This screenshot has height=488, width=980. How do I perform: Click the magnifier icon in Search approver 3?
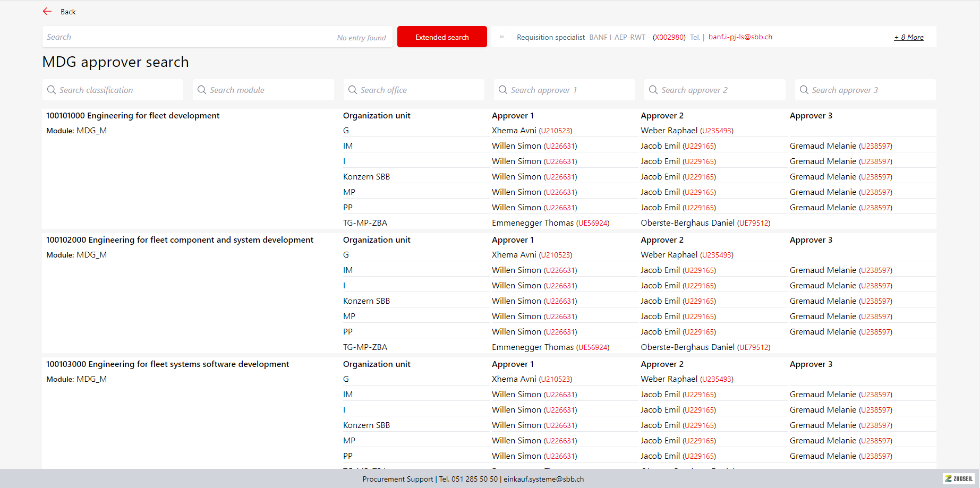pos(804,90)
